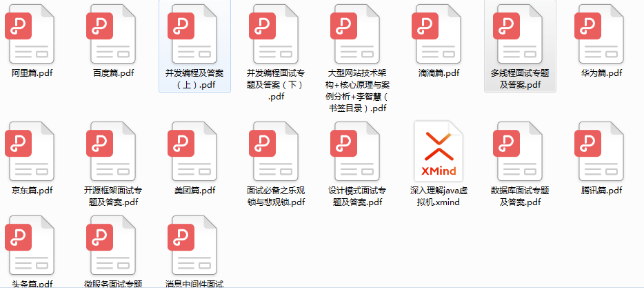Image resolution: width=644 pixels, height=288 pixels.
Task: Click the label 并发编程面试专题及答案（下）.pdf
Action: click(276, 85)
